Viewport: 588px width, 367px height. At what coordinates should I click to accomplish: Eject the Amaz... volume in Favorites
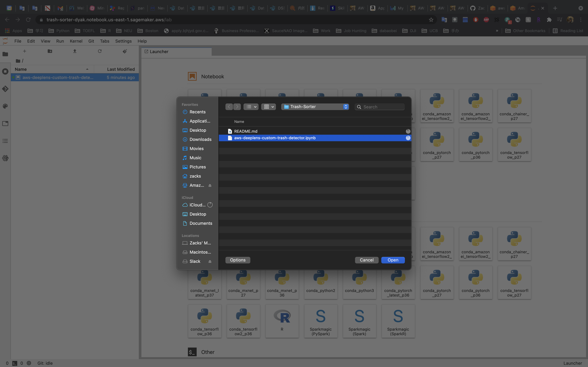click(210, 185)
